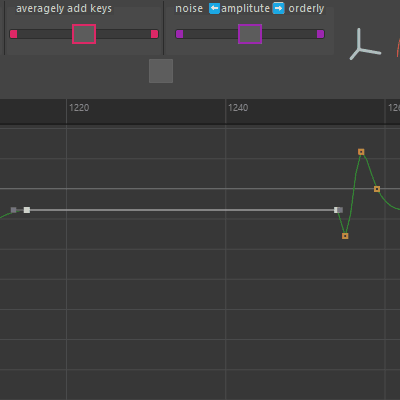Click frame 1220 on the time ruler
Screen dimensions: 400x400
point(79,108)
